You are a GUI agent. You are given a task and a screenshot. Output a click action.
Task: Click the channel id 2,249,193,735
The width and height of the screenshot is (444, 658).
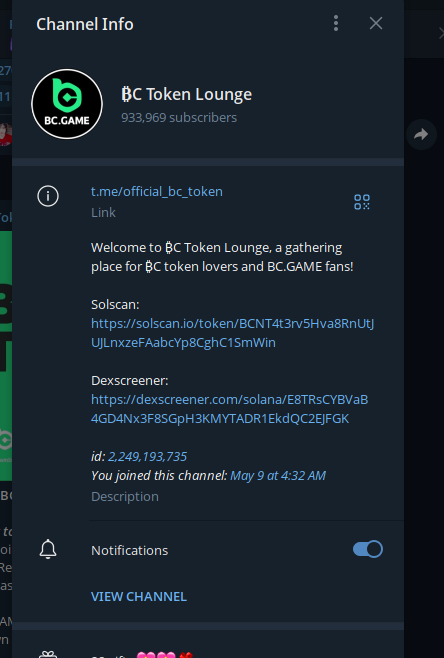tap(147, 456)
